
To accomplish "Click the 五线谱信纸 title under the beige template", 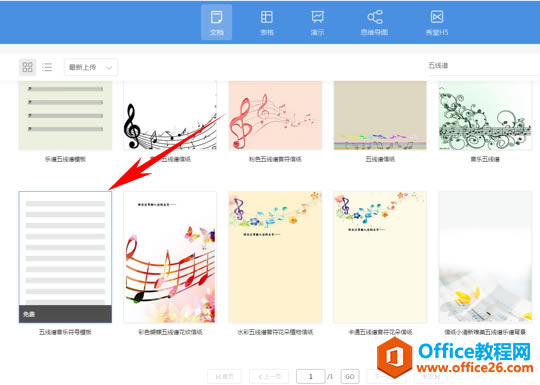I will point(380,159).
